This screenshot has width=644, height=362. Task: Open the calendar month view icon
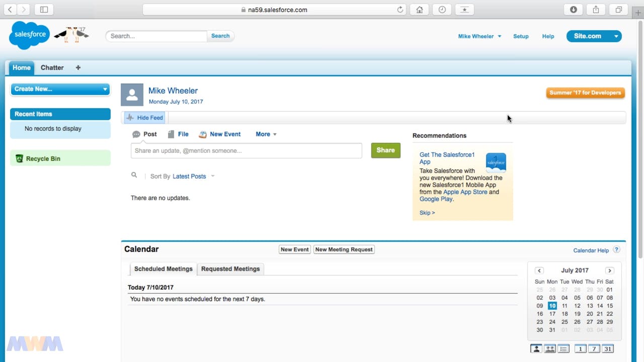[608, 349]
